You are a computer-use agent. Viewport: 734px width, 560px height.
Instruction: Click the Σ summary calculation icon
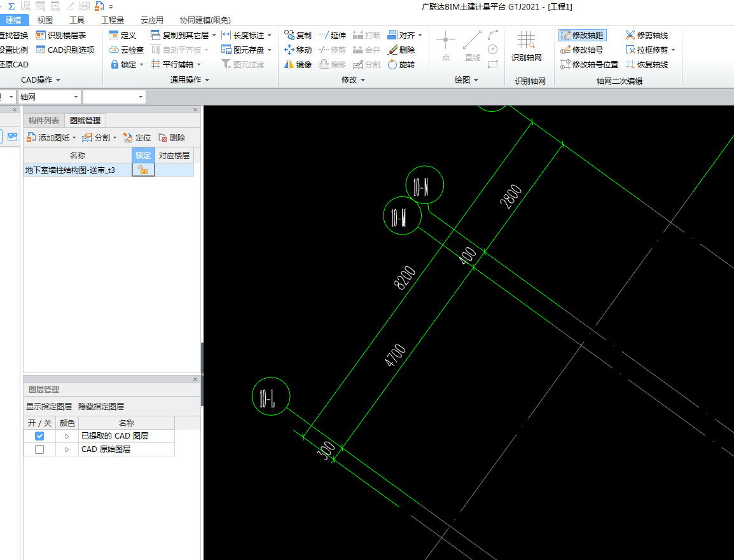pos(11,6)
